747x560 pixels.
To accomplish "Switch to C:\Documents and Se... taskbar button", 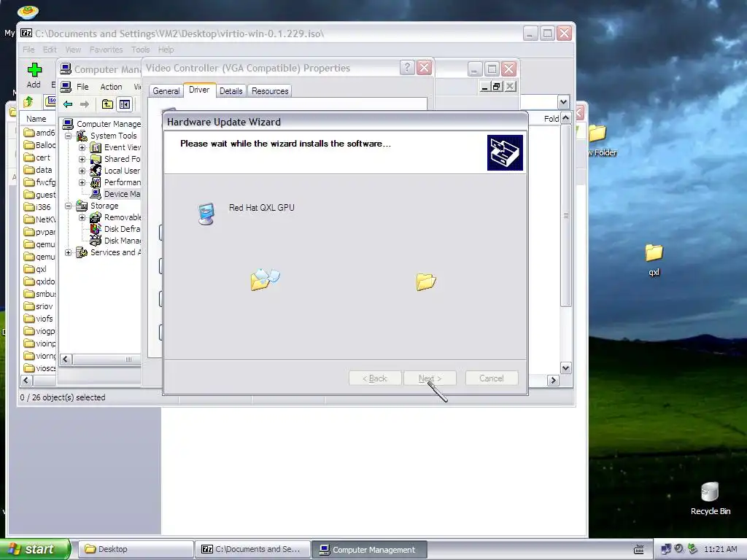I will pos(252,550).
